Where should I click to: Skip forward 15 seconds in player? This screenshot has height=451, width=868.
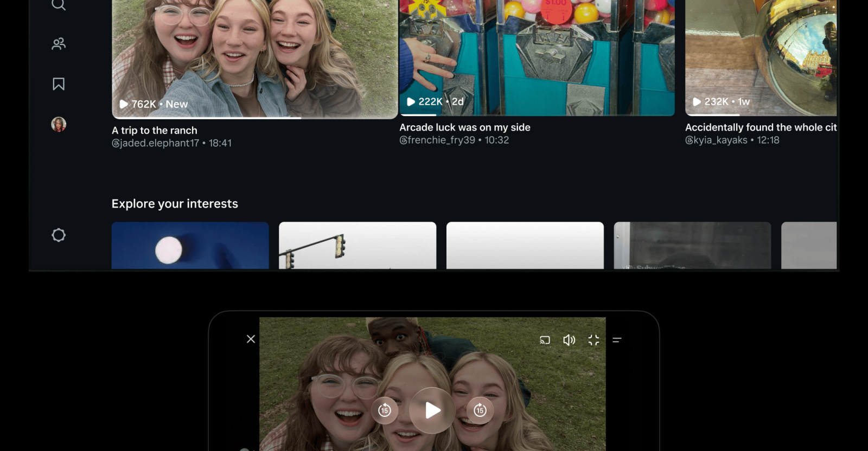[480, 410]
